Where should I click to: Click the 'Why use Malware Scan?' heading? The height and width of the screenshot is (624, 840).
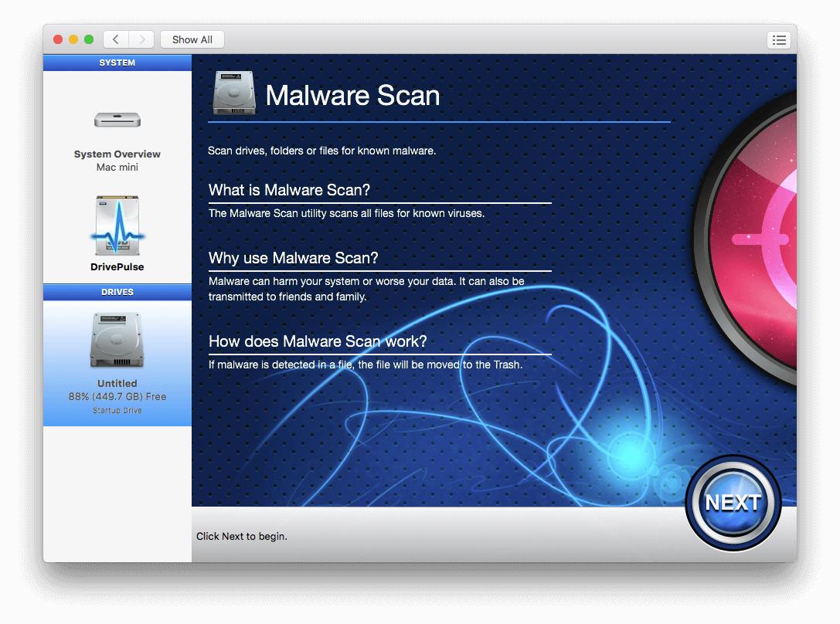tap(292, 258)
